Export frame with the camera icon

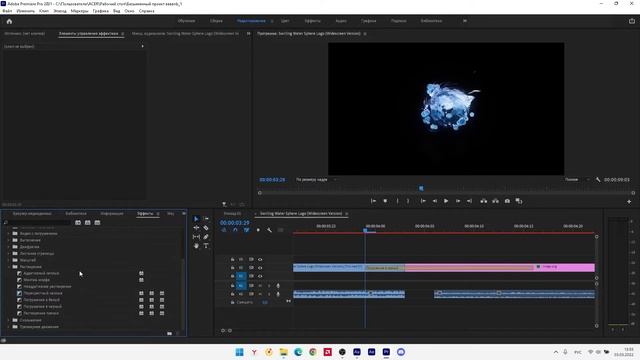coord(507,201)
